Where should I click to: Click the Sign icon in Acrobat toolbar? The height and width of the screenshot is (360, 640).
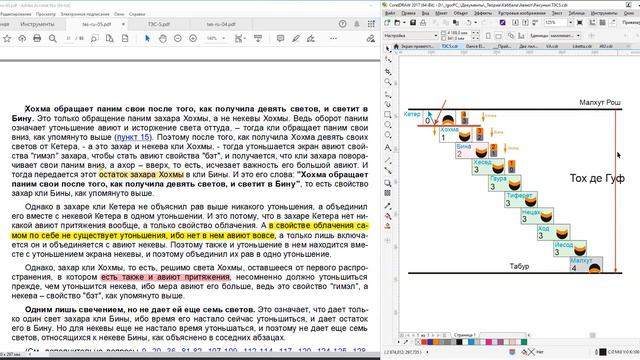311,38
